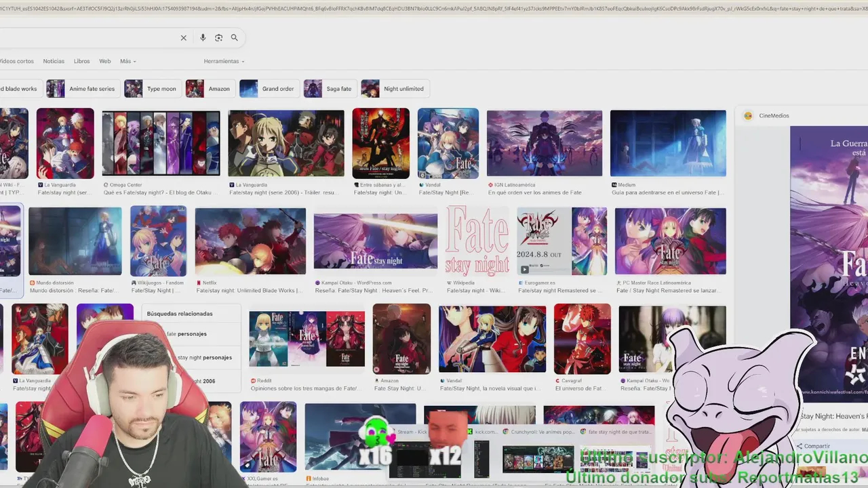
Task: Click the Grand order chip thumbnail icon
Action: (249, 89)
